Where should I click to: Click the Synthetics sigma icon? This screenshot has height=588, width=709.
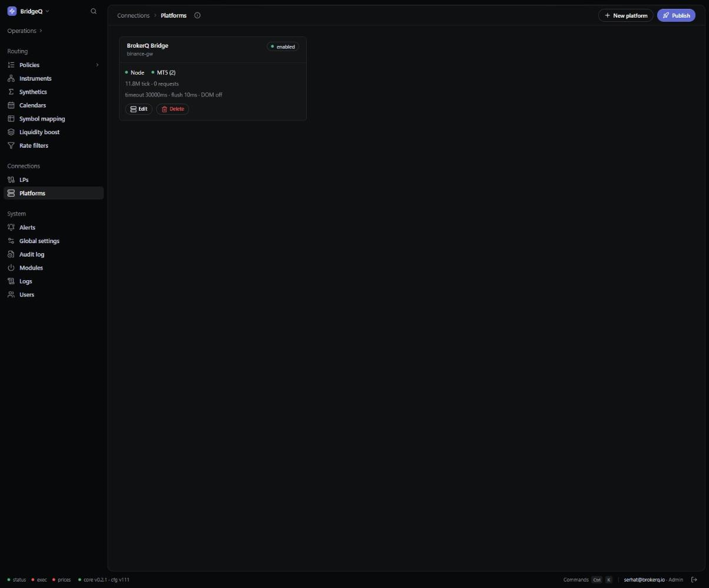point(11,92)
